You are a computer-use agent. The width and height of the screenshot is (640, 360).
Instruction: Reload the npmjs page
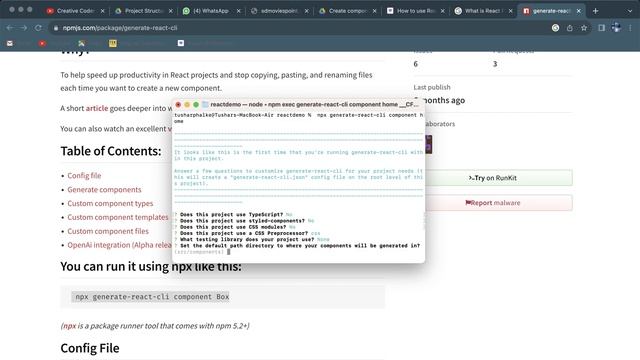[x=38, y=28]
